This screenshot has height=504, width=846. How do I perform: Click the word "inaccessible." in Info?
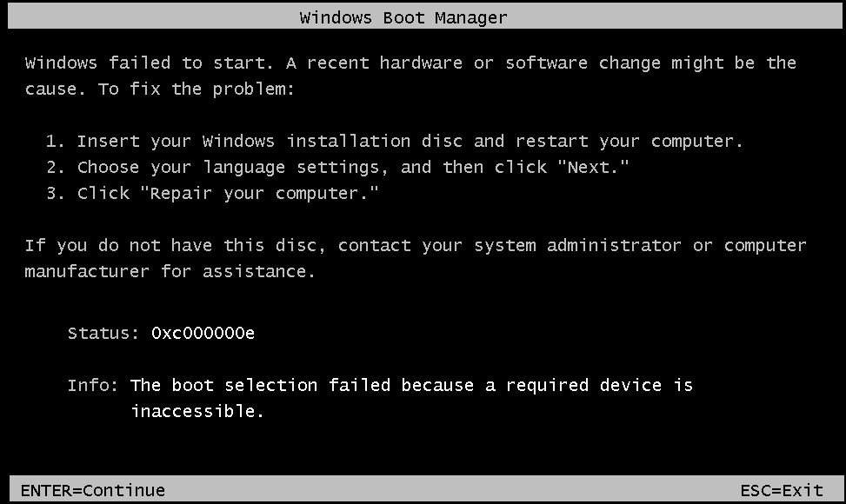click(x=197, y=411)
